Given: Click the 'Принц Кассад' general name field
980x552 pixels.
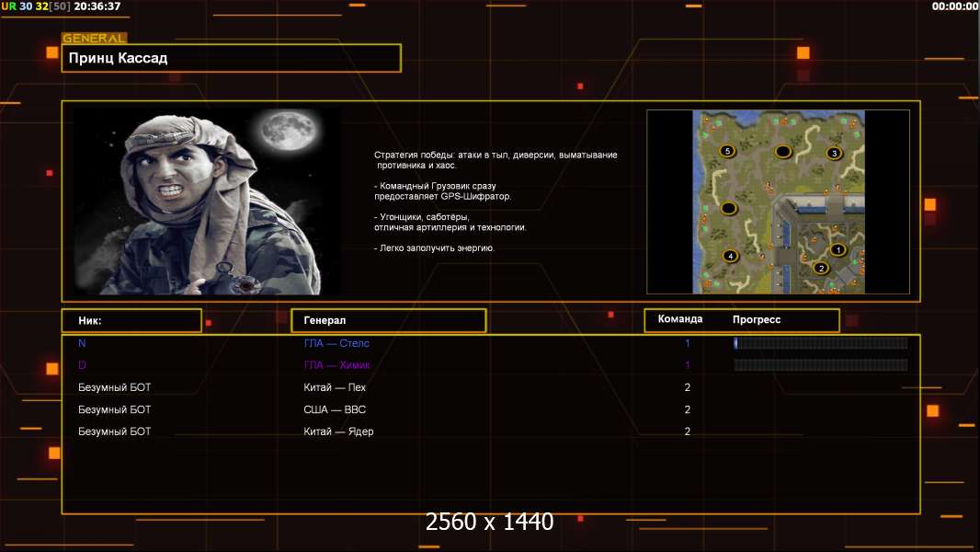Looking at the screenshot, I should pos(232,58).
